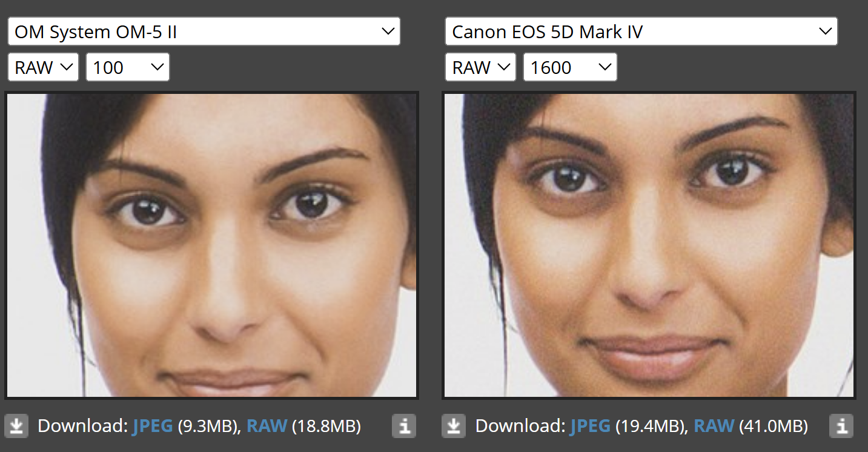Click the OM System OM-5 II sample image
Screen dimensions: 868x452
point(211,245)
